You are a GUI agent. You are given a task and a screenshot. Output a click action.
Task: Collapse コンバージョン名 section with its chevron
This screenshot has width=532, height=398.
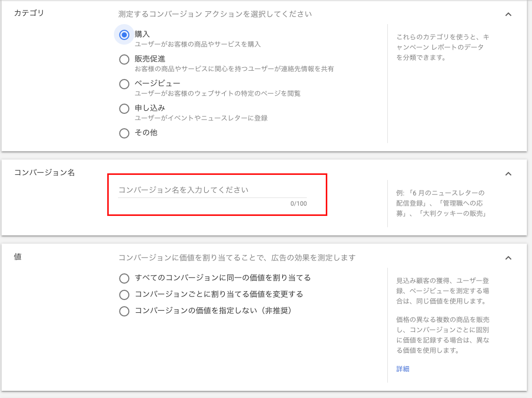(x=508, y=174)
